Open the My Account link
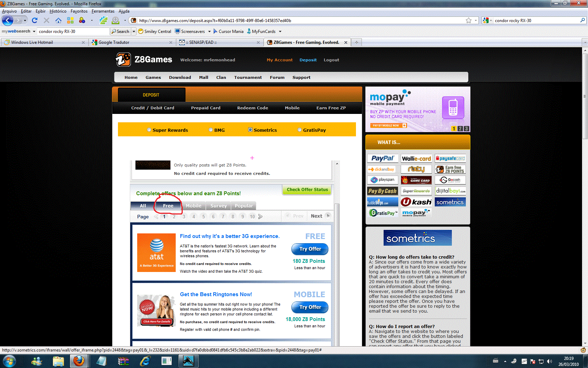 click(280, 60)
